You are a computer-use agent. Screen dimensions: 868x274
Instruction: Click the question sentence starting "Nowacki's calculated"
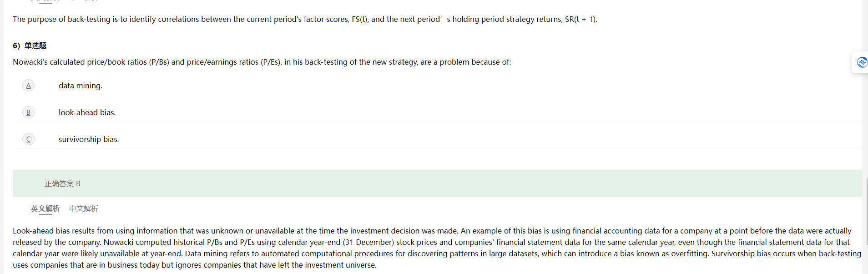[262, 62]
